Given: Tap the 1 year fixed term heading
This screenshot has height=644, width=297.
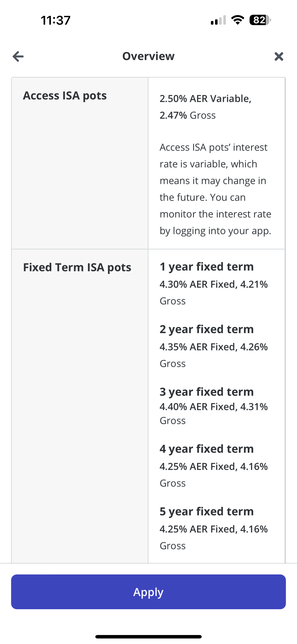Looking at the screenshot, I should pos(207,266).
